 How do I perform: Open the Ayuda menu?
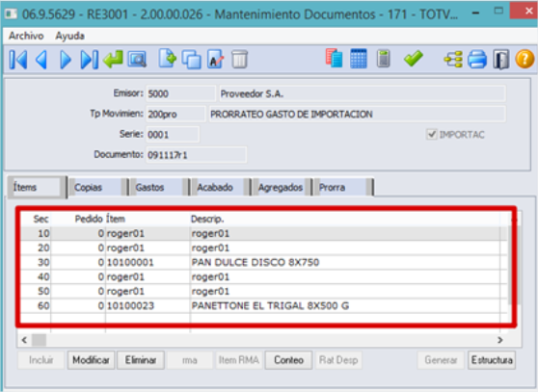pyautogui.click(x=70, y=36)
